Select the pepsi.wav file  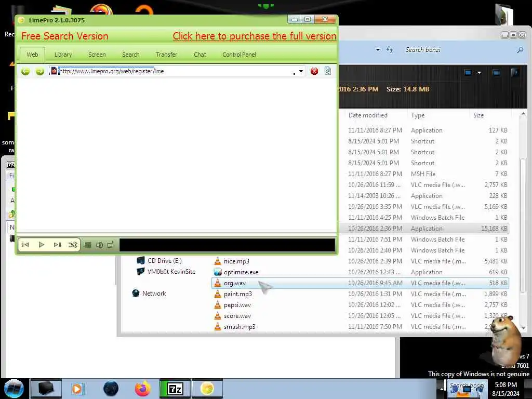(237, 304)
